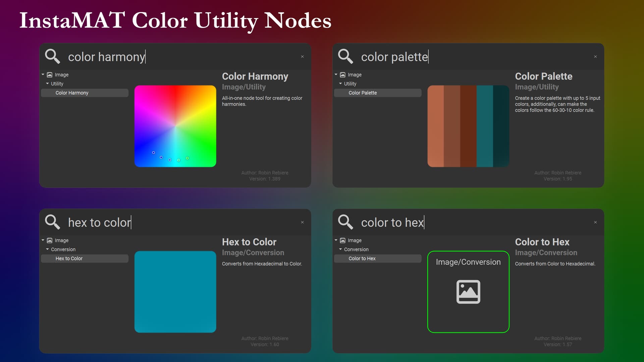Clear the 'color palette' search with the x
This screenshot has width=644, height=362.
pos(595,57)
